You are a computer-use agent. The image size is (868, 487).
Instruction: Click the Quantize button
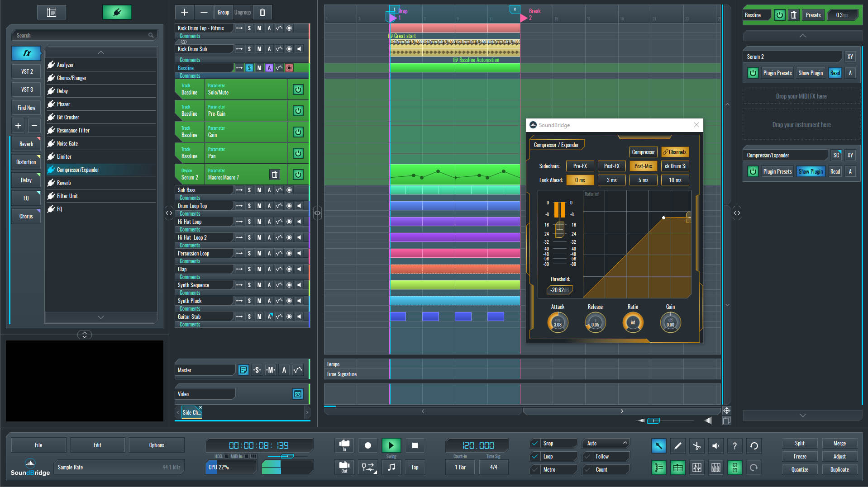click(800, 469)
